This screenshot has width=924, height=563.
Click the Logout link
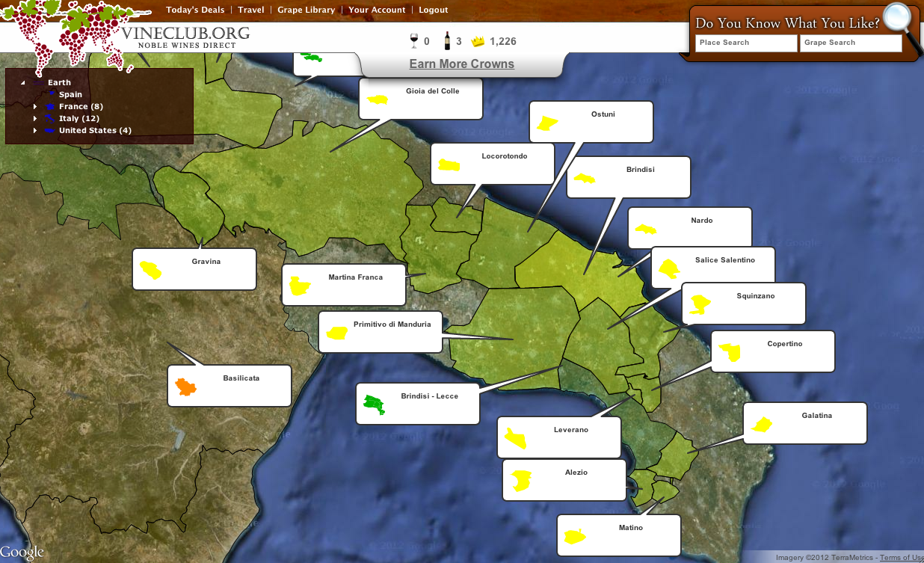point(433,10)
